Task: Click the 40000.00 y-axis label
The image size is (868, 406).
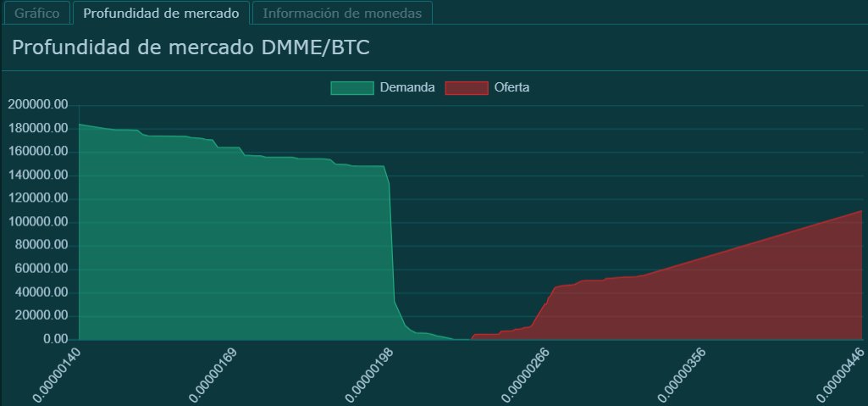Action: click(x=41, y=292)
